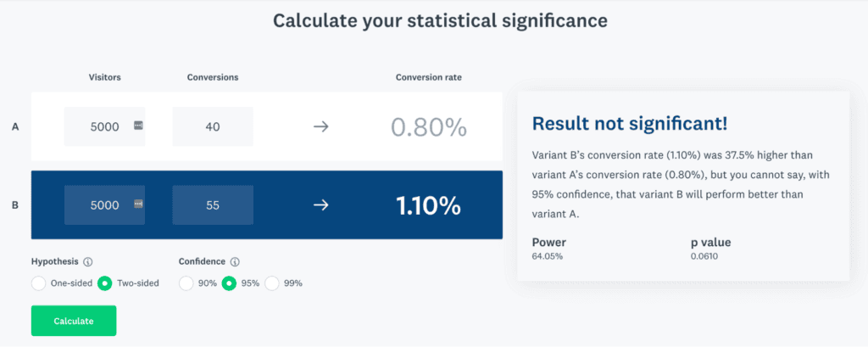The height and width of the screenshot is (347, 868).
Task: Click the green Calculate button
Action: click(74, 321)
